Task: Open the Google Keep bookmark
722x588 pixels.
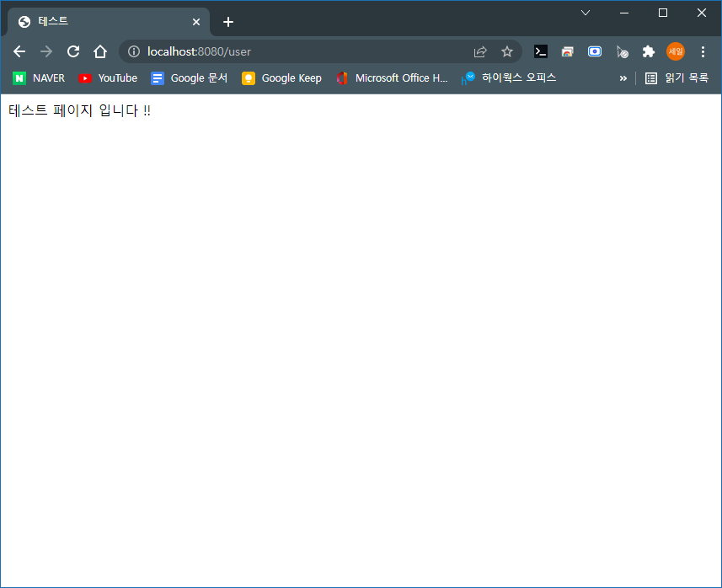Action: 281,78
